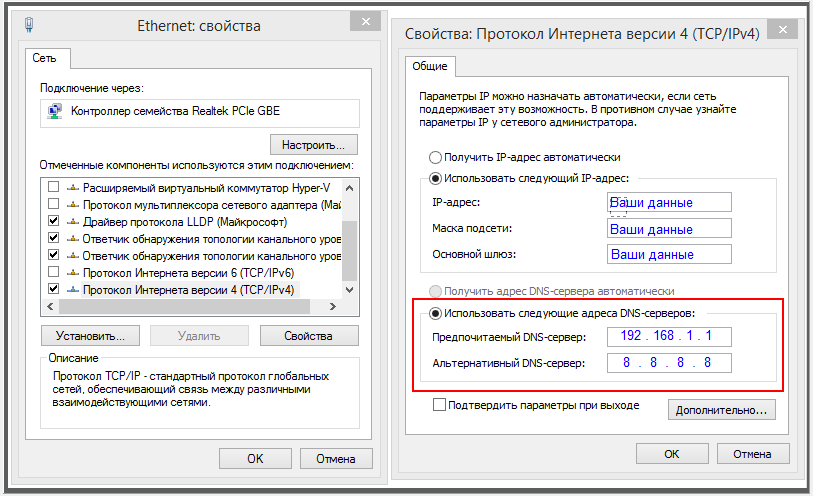The width and height of the screenshot is (813, 496).
Task: Select 'Получить IP-адрес автоматически' radio button
Action: 436,157
